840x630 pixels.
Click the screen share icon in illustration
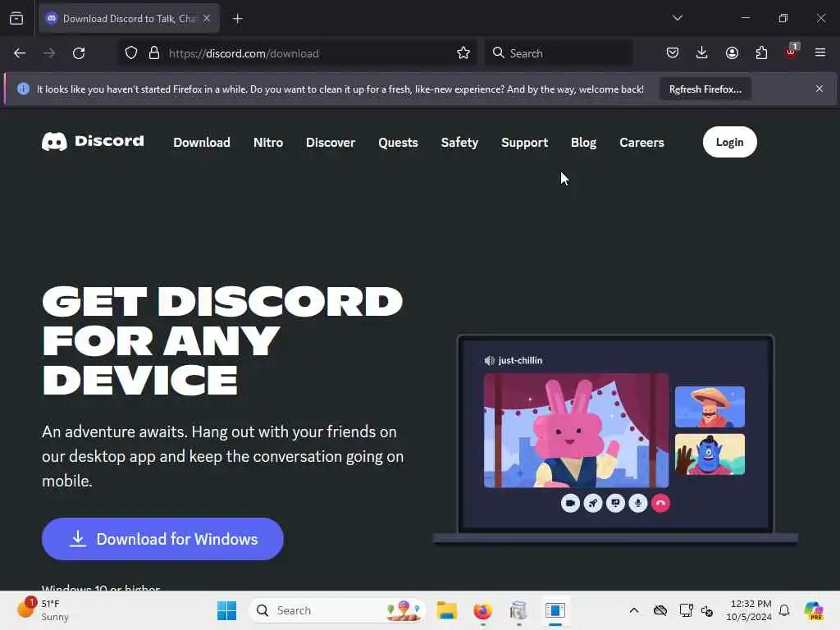[x=615, y=503]
